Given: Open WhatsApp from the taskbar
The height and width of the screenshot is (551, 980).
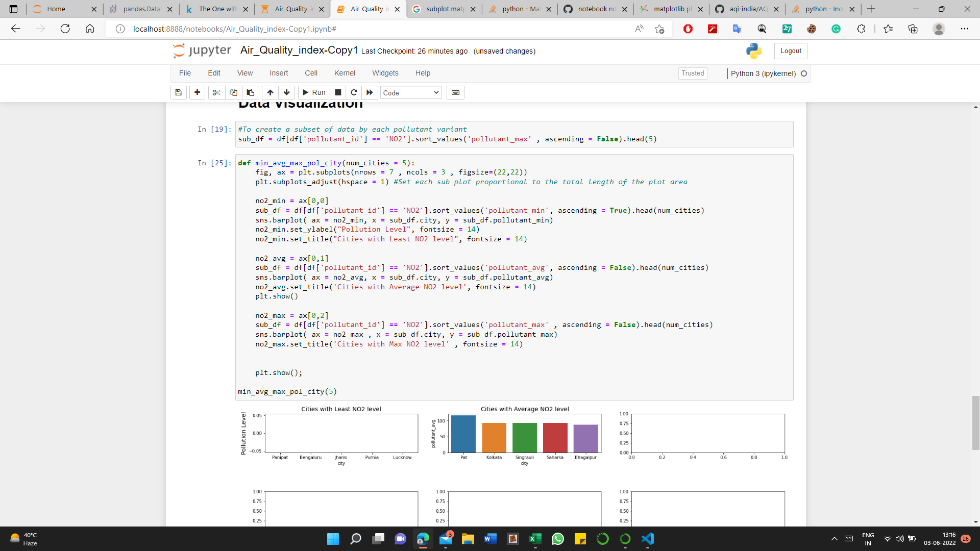Looking at the screenshot, I should coord(558,539).
